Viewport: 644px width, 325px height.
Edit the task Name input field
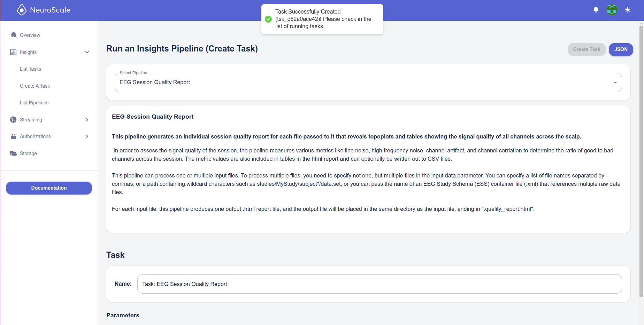click(379, 284)
